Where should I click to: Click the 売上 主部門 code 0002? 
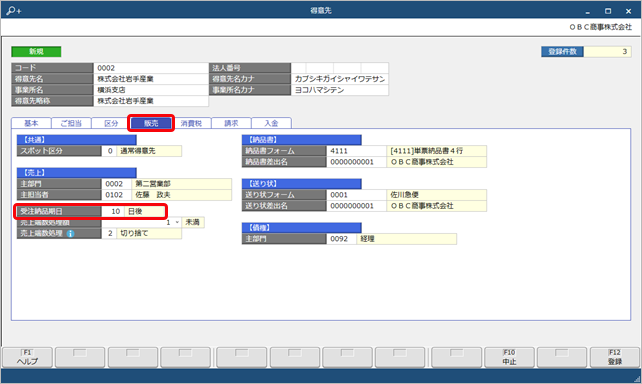pyautogui.click(x=116, y=184)
